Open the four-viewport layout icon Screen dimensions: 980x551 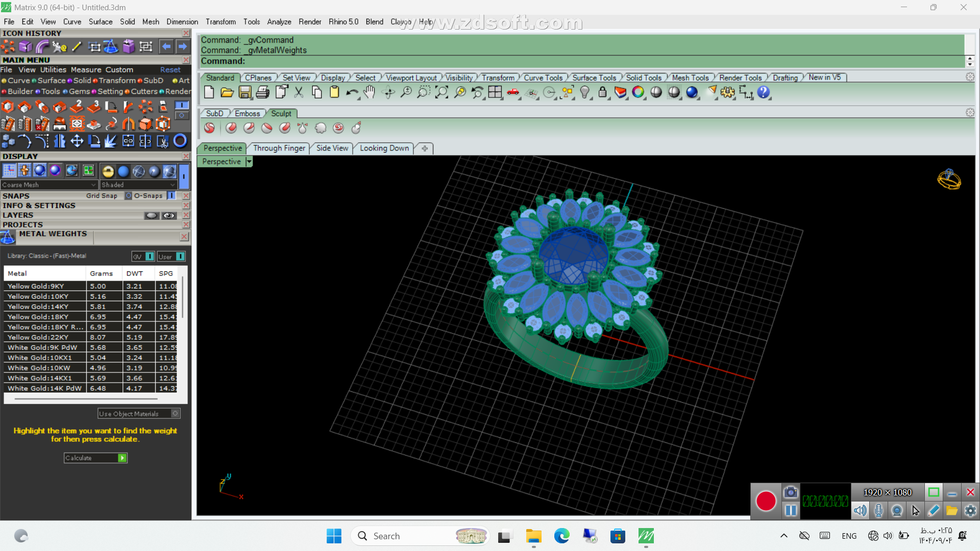tap(495, 92)
